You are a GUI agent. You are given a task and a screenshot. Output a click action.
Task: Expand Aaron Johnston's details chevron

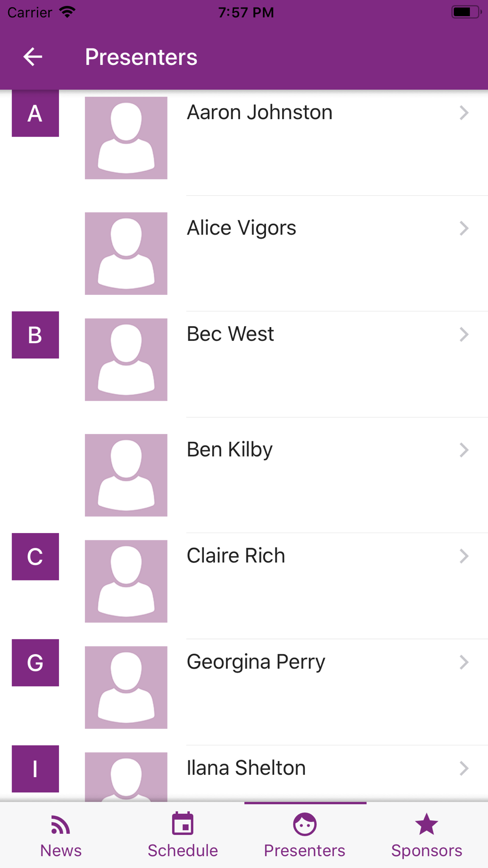point(464,113)
